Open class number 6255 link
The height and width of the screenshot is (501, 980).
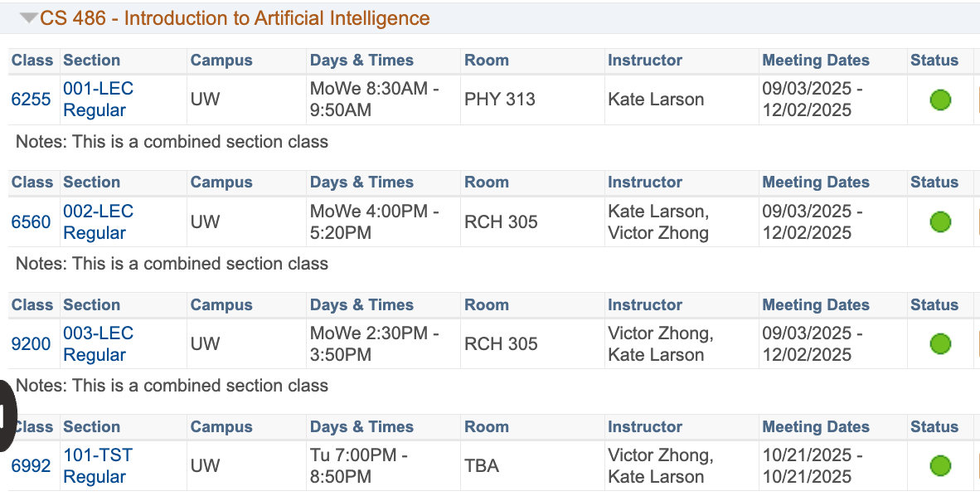31,100
